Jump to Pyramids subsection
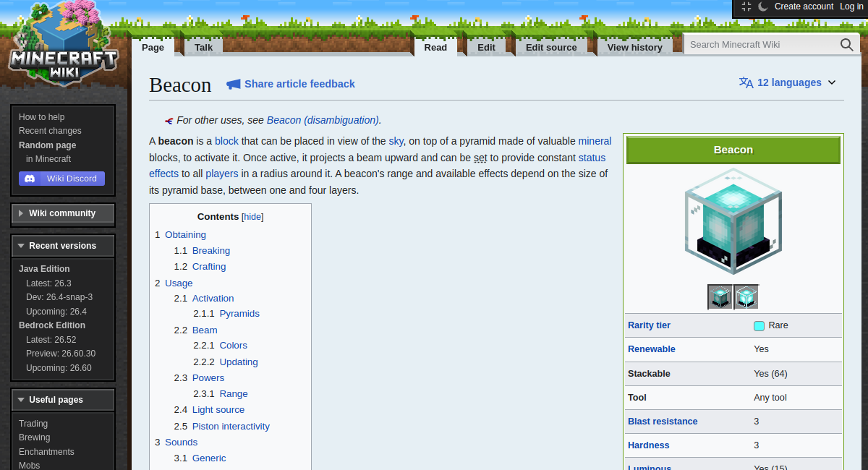 pyautogui.click(x=239, y=314)
